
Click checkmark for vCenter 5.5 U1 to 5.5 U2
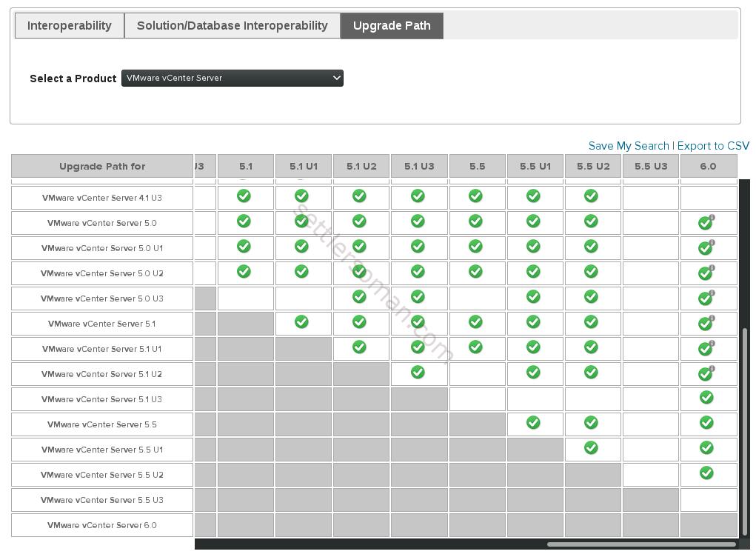coord(591,447)
